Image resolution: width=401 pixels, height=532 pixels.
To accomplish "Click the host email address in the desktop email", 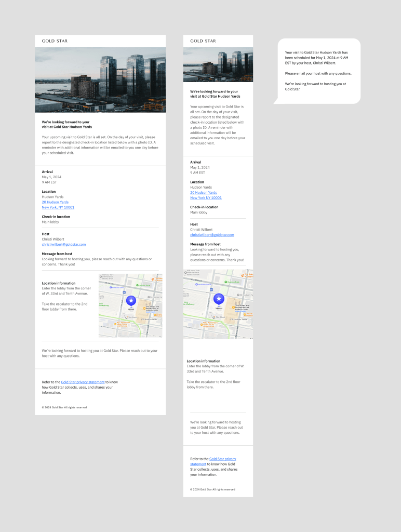I will tap(64, 244).
